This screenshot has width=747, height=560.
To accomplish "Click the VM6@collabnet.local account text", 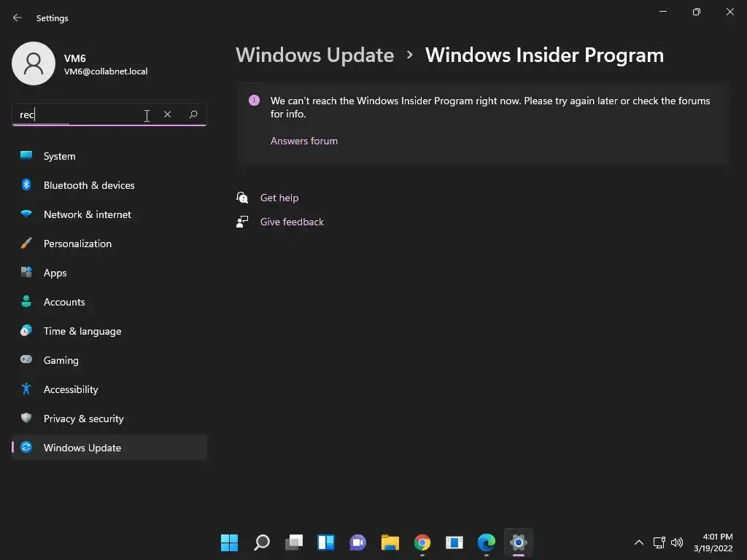I will (x=106, y=71).
